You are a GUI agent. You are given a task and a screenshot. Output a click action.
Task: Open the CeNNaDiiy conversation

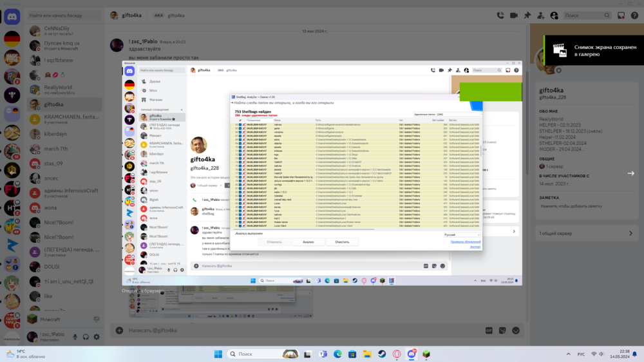[x=64, y=31]
